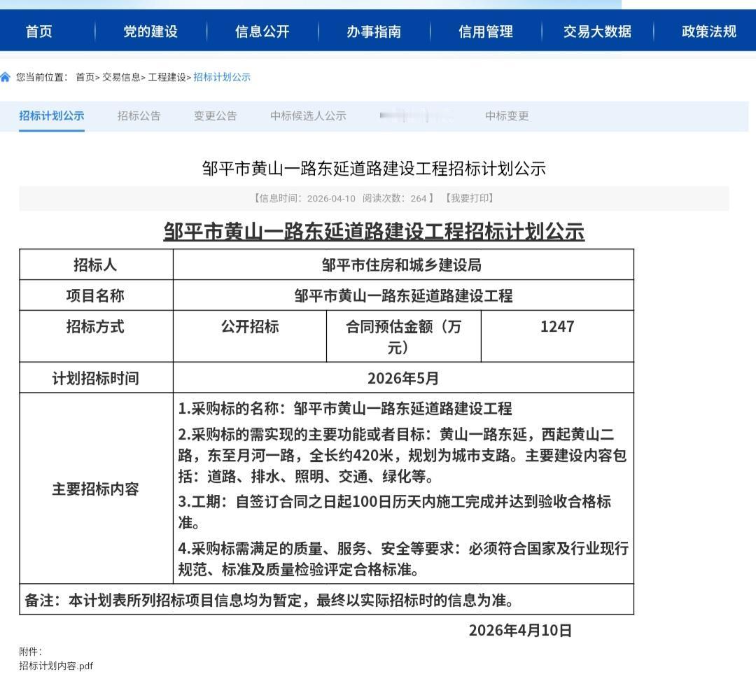Click the 招标方式 label cell
The image size is (756, 700).
click(96, 336)
